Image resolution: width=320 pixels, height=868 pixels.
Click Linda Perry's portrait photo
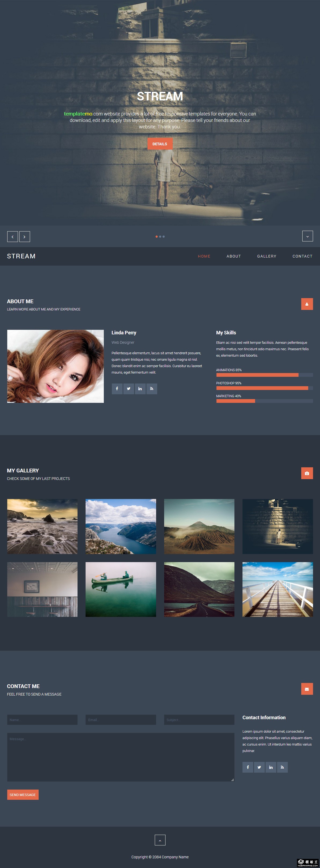pos(56,366)
